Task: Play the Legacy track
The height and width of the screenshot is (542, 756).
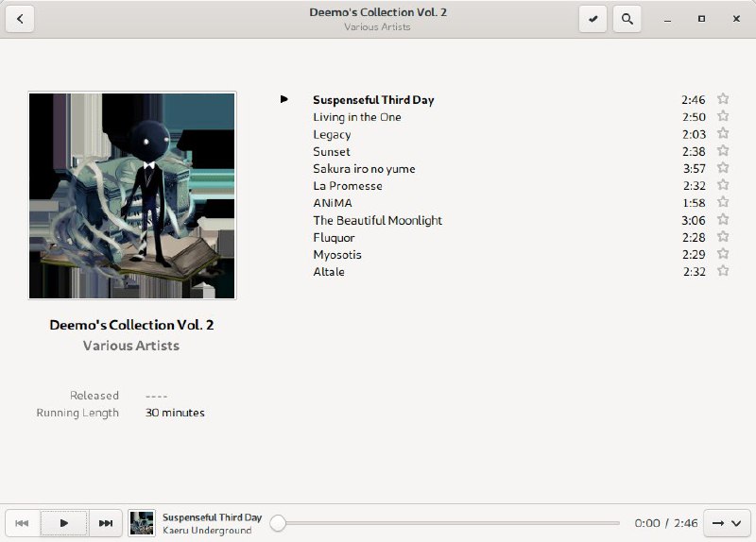Action: [332, 134]
